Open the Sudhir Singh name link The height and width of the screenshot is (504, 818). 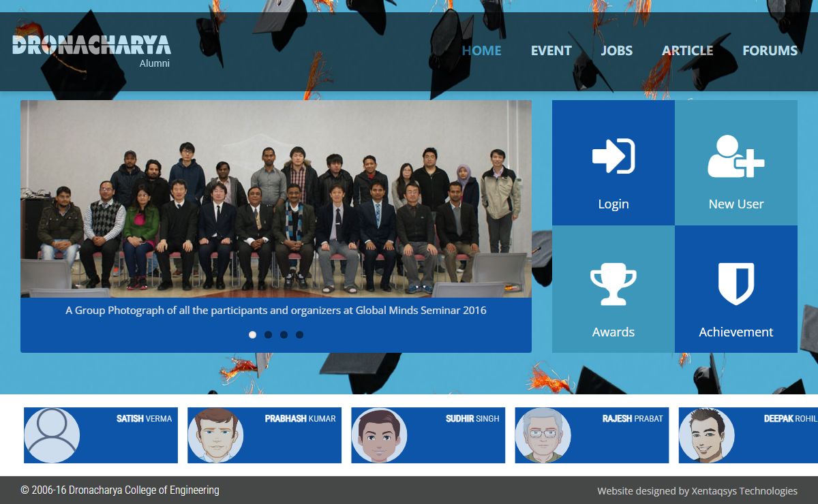[472, 418]
